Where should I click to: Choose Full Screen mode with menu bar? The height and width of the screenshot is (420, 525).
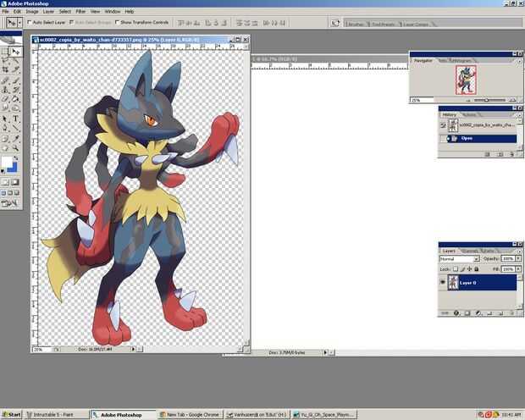tap(10, 193)
